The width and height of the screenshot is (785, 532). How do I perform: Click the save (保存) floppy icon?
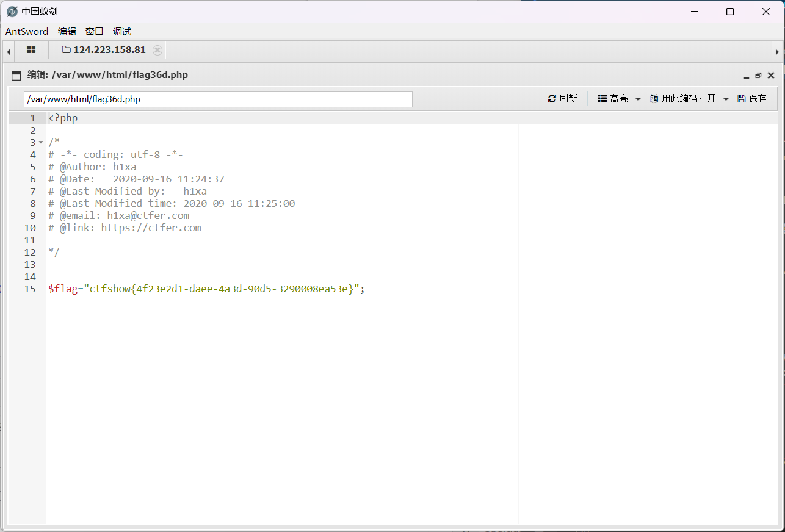click(x=742, y=99)
